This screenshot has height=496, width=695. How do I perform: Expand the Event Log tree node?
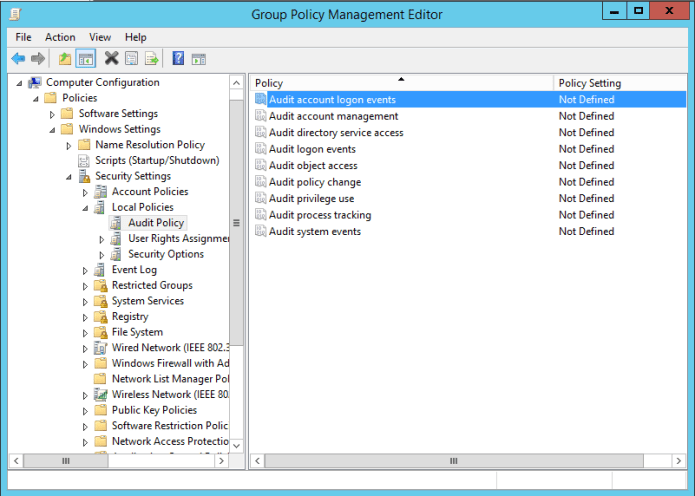click(x=85, y=270)
